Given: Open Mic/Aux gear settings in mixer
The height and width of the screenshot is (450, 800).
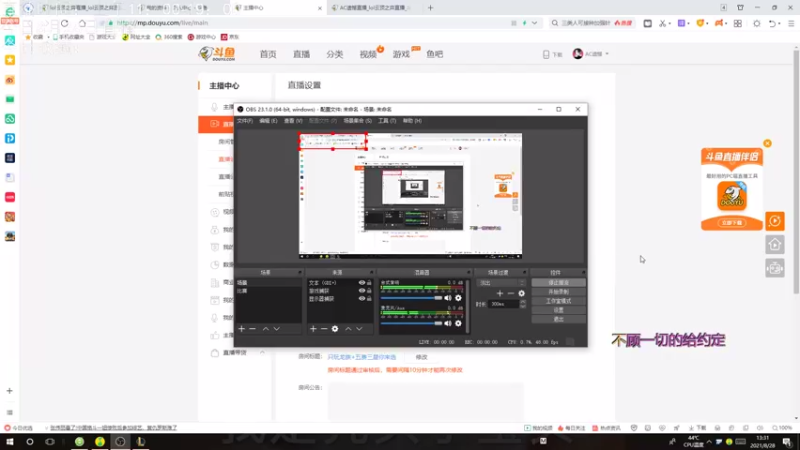Looking at the screenshot, I should click(x=458, y=323).
